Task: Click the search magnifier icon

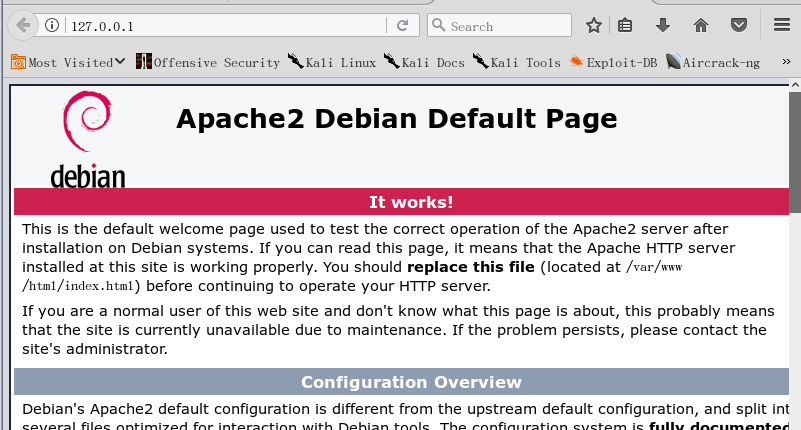Action: point(438,25)
